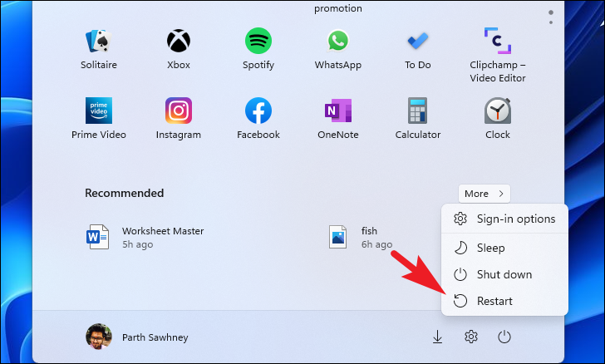
Task: Open the Clock app
Action: click(x=497, y=119)
